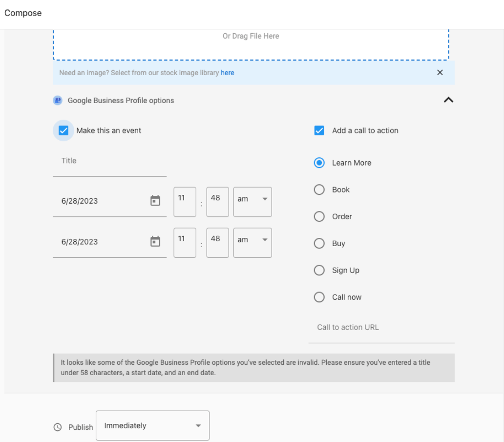Open the start time am/pm dropdown
Viewport: 504px width, 442px height.
[252, 202]
